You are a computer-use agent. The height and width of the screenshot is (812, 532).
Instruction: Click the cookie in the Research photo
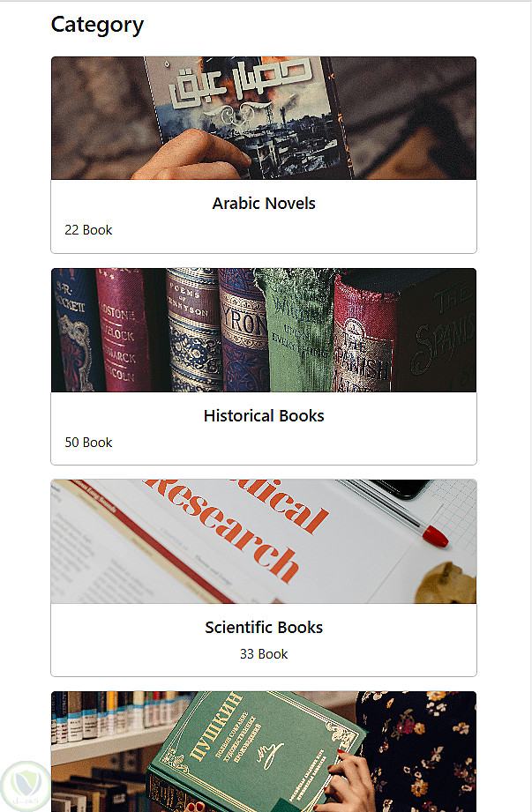(x=446, y=583)
